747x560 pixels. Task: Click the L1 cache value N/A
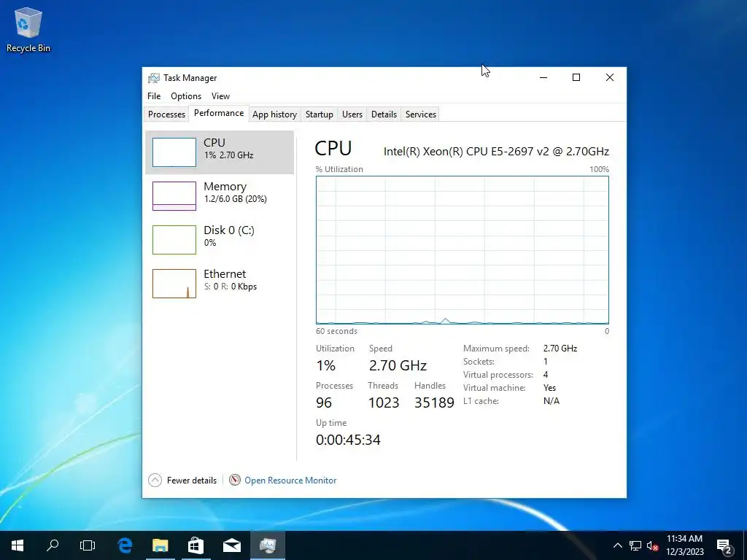point(551,401)
